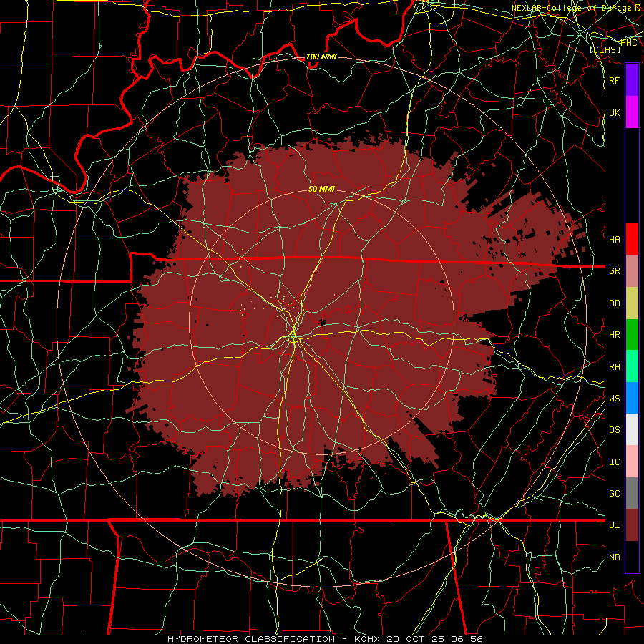The width and height of the screenshot is (644, 644).
Task: Click the GR pink legend swatch
Action: point(632,271)
